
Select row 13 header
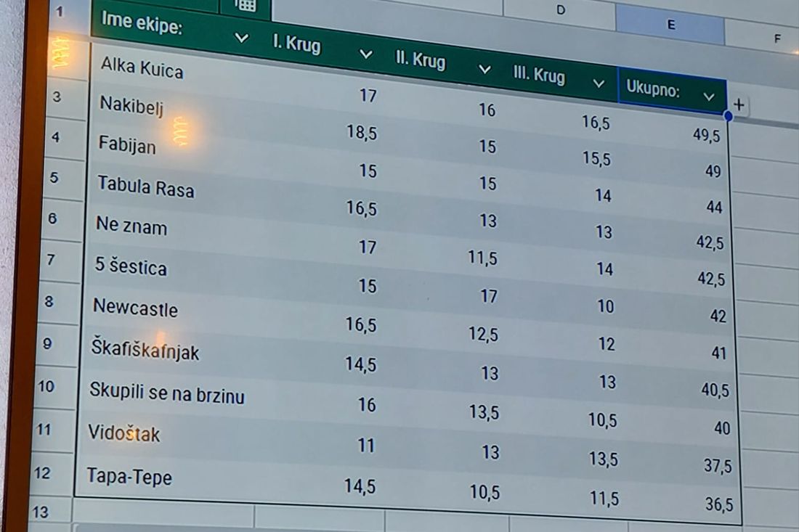[40, 512]
